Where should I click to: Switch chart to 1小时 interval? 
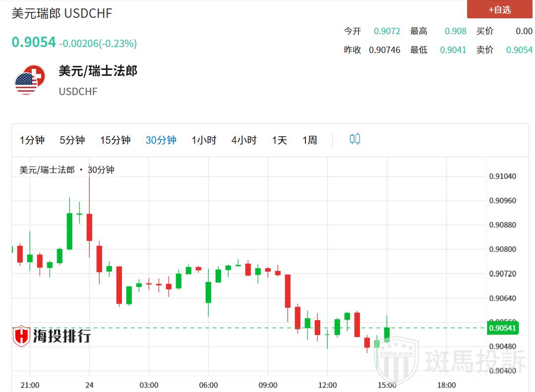[x=204, y=140]
